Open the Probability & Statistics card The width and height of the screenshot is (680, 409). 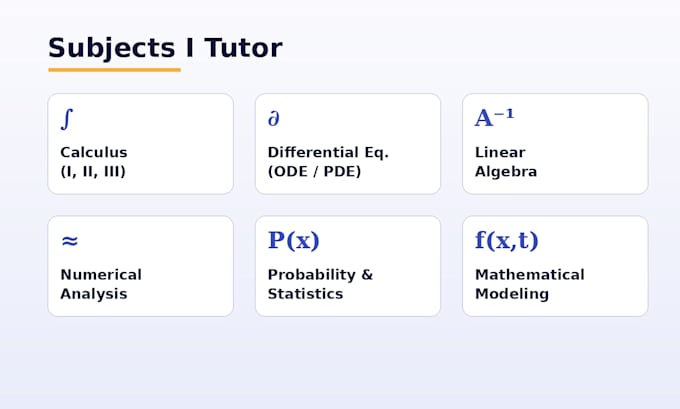[348, 266]
